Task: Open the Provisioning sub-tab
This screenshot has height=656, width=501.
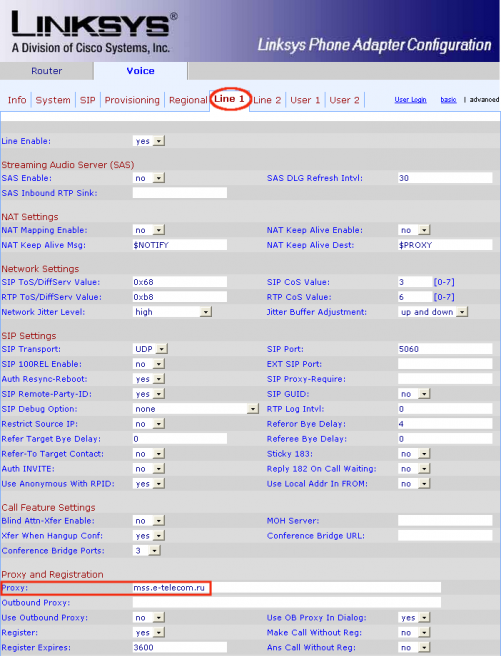Action: 132,100
